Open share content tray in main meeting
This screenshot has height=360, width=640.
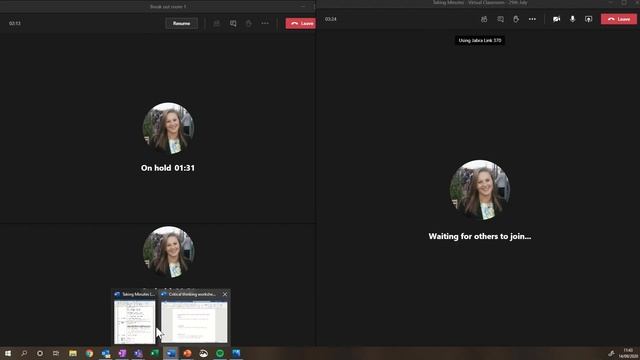[x=589, y=19]
